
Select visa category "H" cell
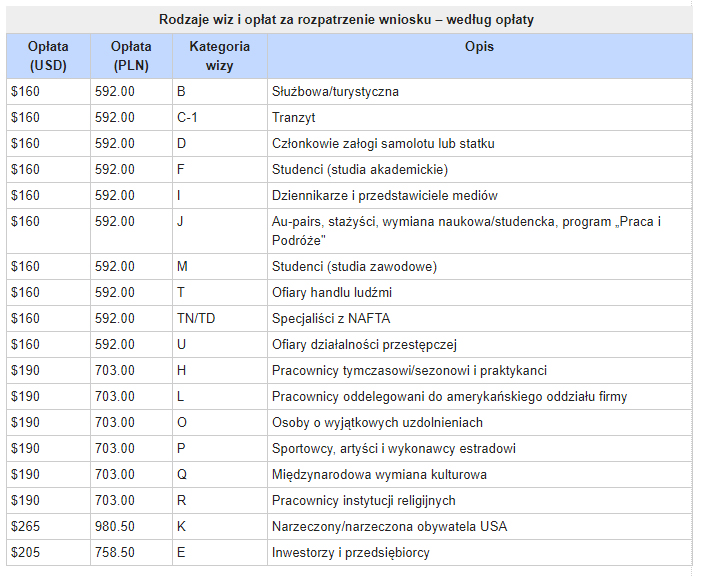click(220, 370)
